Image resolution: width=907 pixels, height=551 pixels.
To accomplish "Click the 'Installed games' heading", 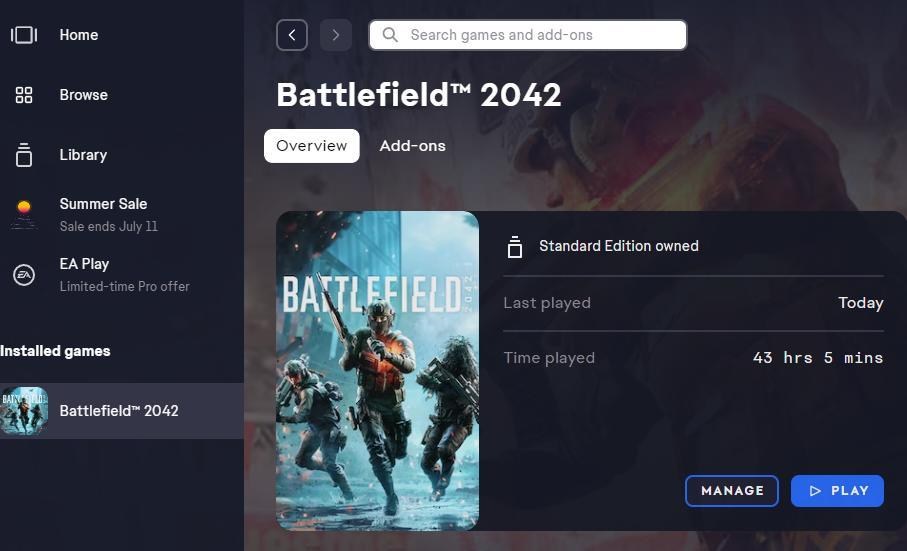I will 55,351.
